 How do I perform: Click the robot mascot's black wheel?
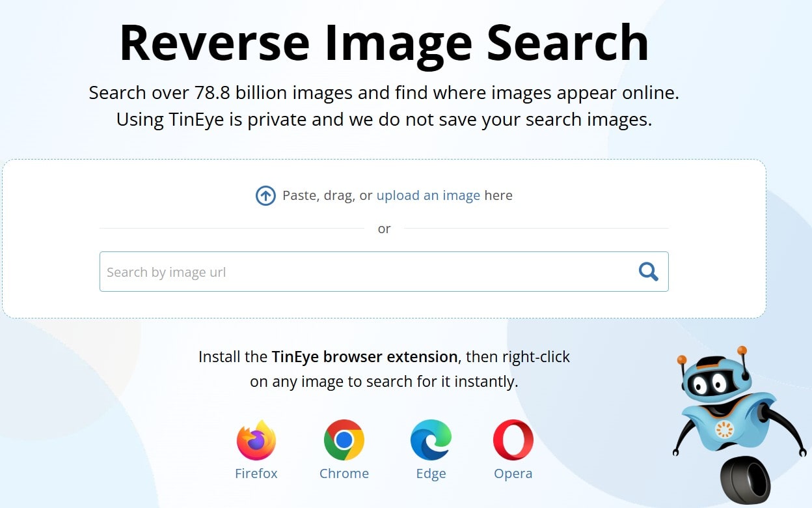click(746, 481)
